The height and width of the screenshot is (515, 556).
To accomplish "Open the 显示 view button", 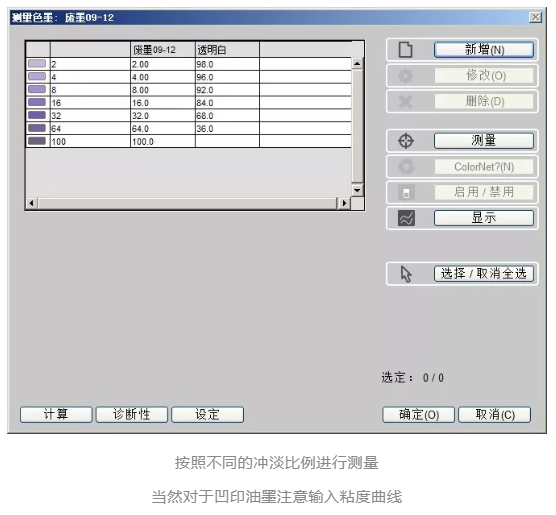I will (x=484, y=218).
